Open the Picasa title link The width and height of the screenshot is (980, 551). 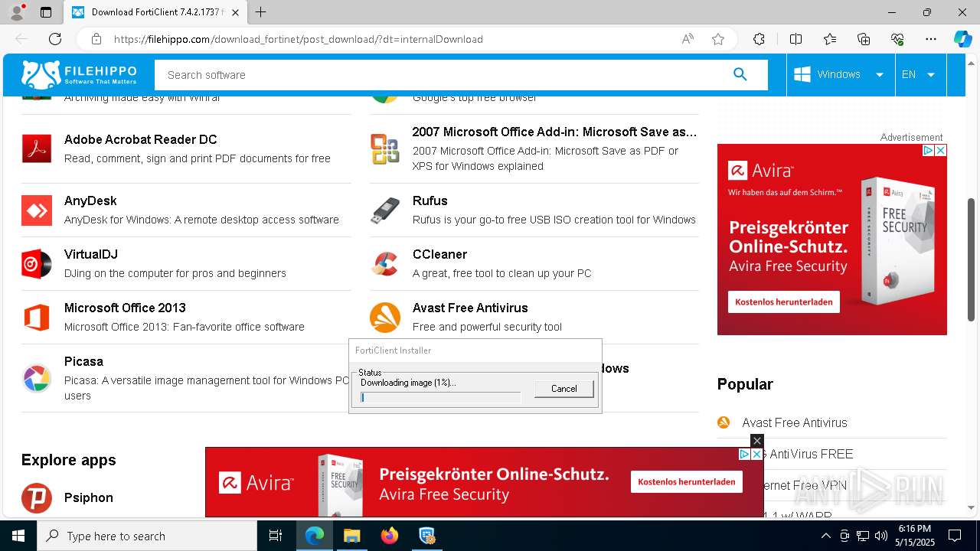click(x=83, y=361)
